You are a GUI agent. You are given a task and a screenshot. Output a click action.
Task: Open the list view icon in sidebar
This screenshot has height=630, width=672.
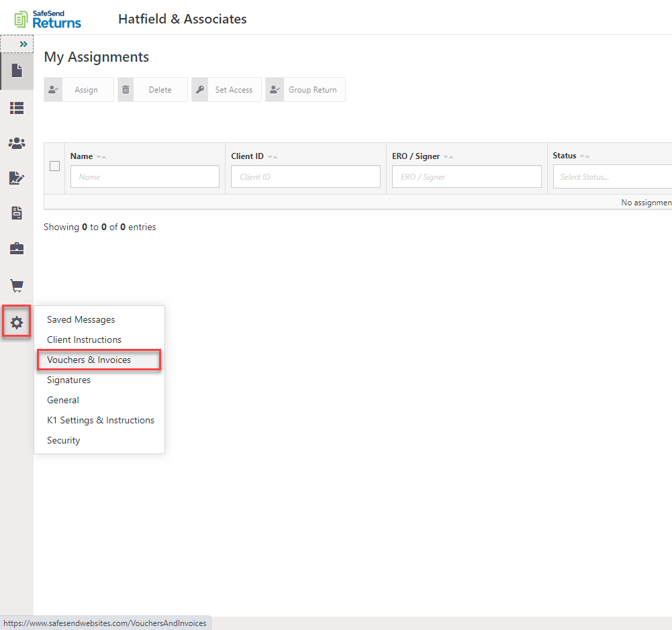17,108
